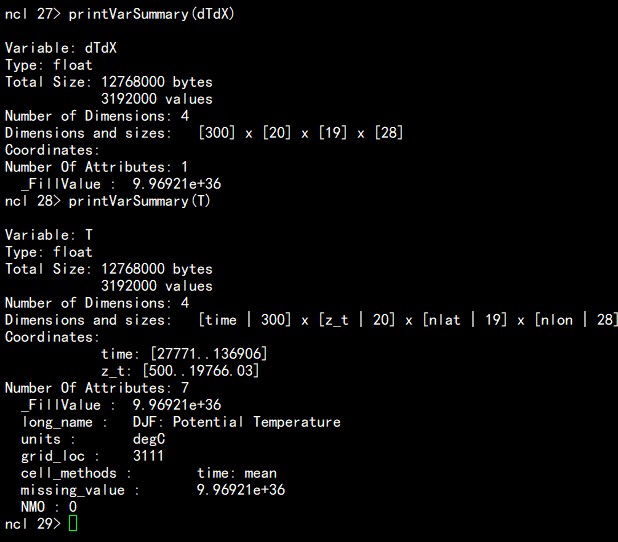
Task: Click the green cursor at the ncl 29 prompt
Action: (73, 524)
